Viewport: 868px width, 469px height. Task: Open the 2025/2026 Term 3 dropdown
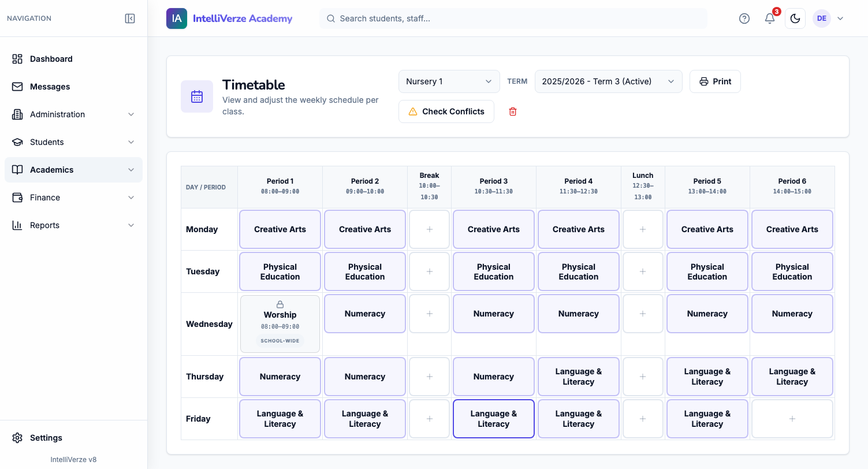(609, 81)
